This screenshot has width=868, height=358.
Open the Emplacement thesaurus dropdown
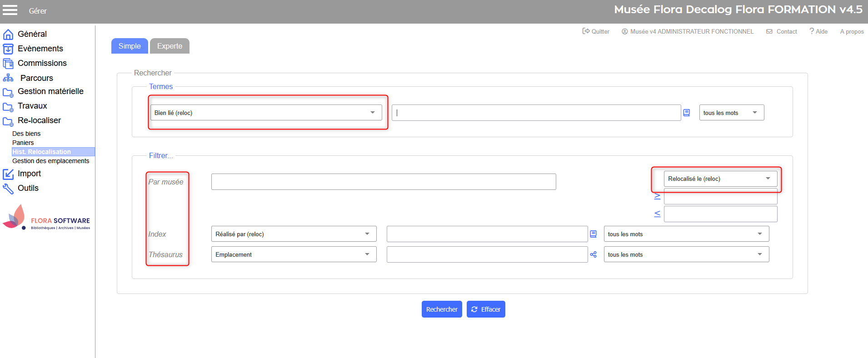click(x=294, y=254)
